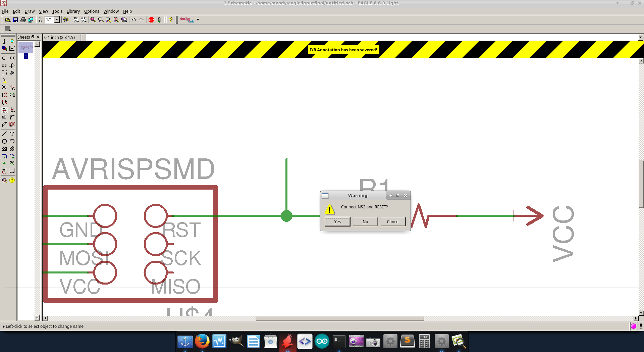
Task: Select the Move tool
Action: (x=4, y=58)
